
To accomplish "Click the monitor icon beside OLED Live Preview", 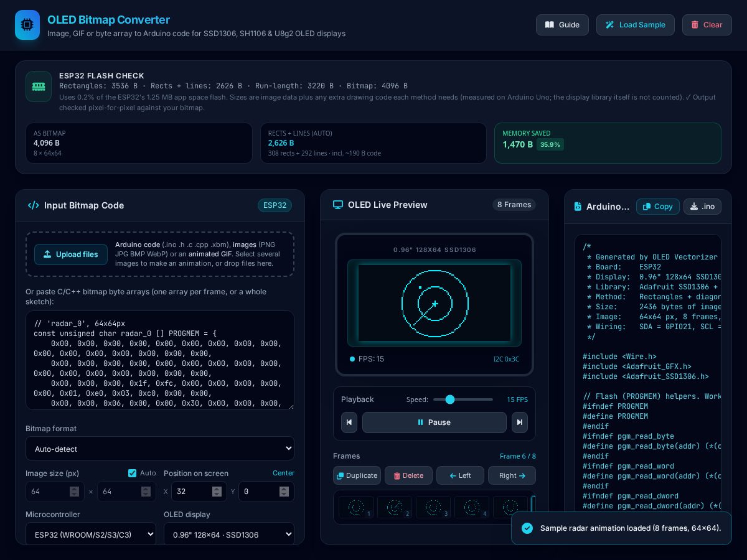I will [338, 205].
